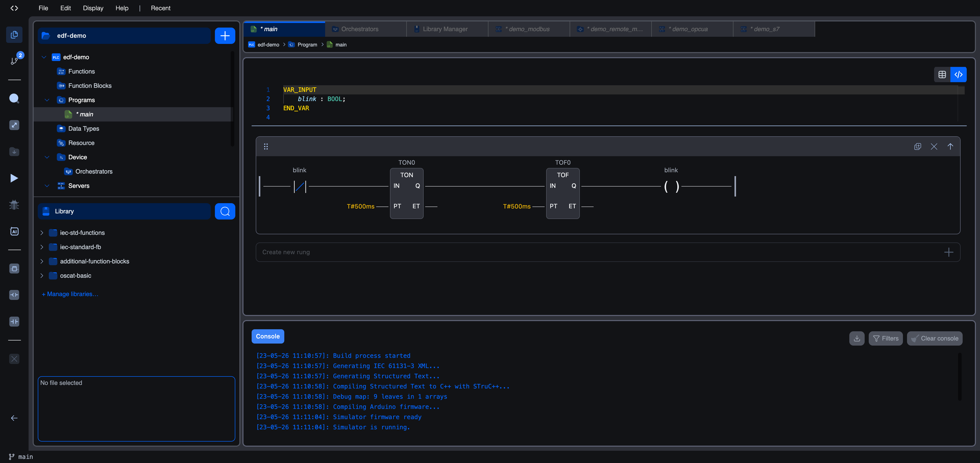Expand iec-standard-fb library folder
The width and height of the screenshot is (980, 463).
pos(42,247)
